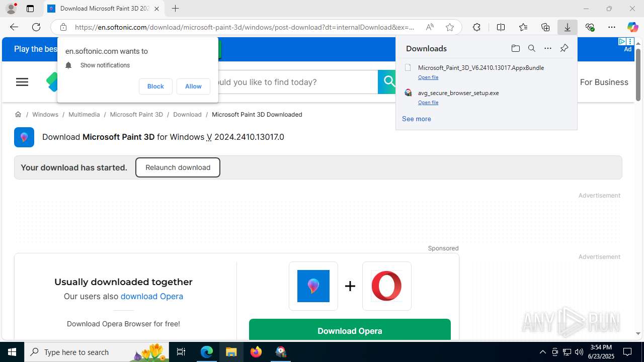Open File Explorer from taskbar
The height and width of the screenshot is (362, 644).
(231, 352)
